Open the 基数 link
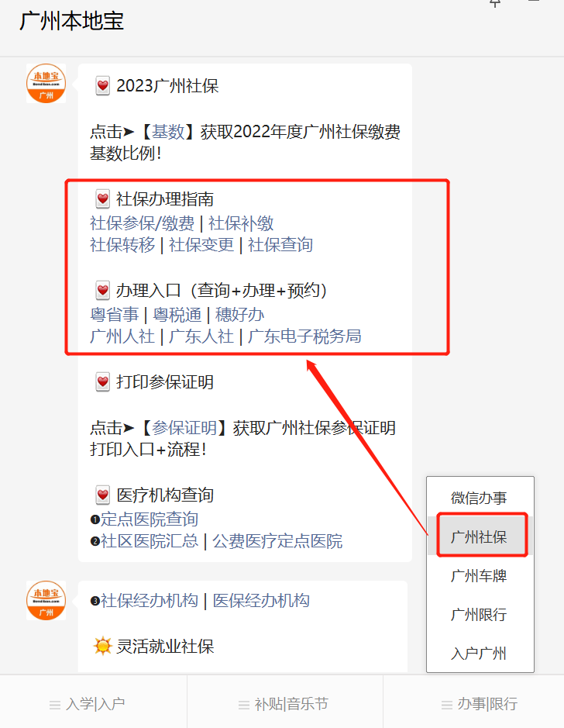The image size is (564, 728). pos(168,132)
